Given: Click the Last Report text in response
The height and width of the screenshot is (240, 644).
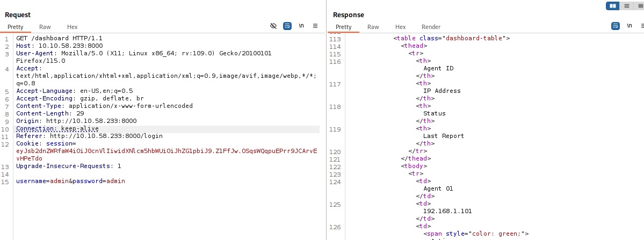Looking at the screenshot, I should [x=444, y=136].
